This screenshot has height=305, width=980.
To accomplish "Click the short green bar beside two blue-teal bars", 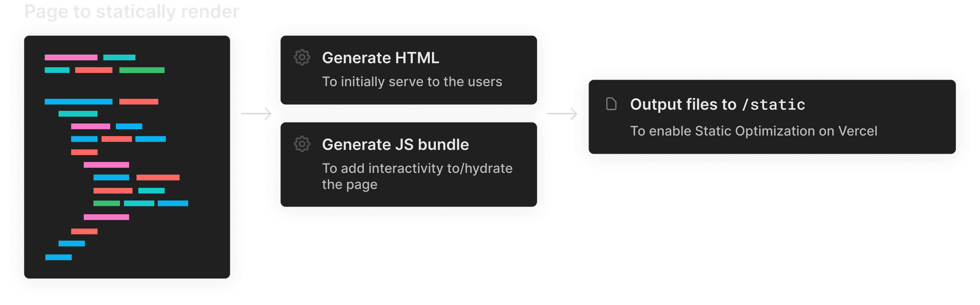I will click(x=107, y=203).
